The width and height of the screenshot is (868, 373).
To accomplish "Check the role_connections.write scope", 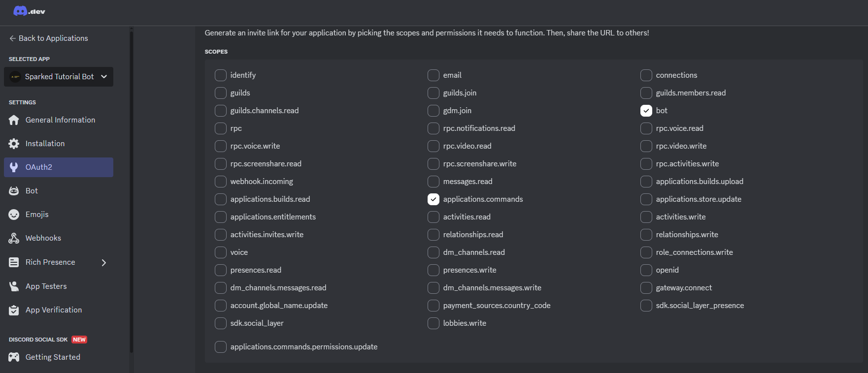I will [646, 252].
